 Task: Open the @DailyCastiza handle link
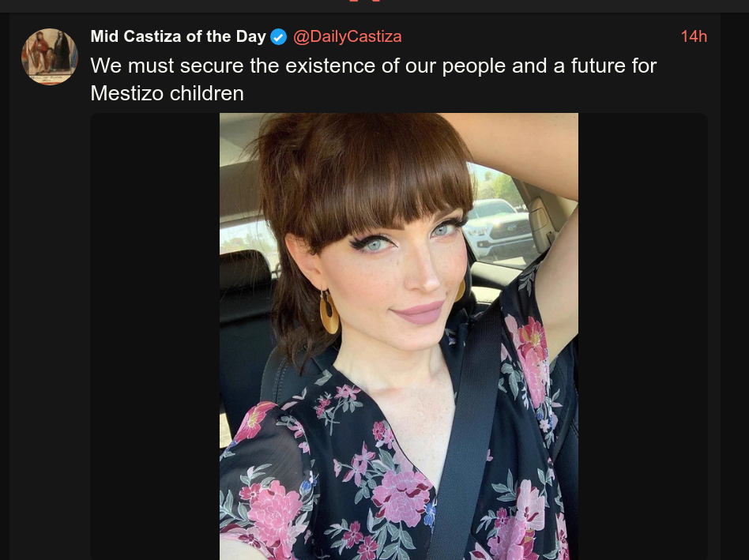(x=348, y=37)
